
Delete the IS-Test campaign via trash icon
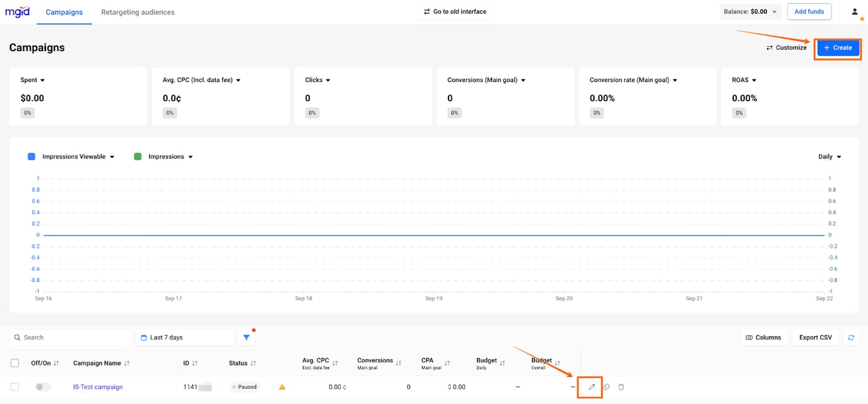click(621, 386)
